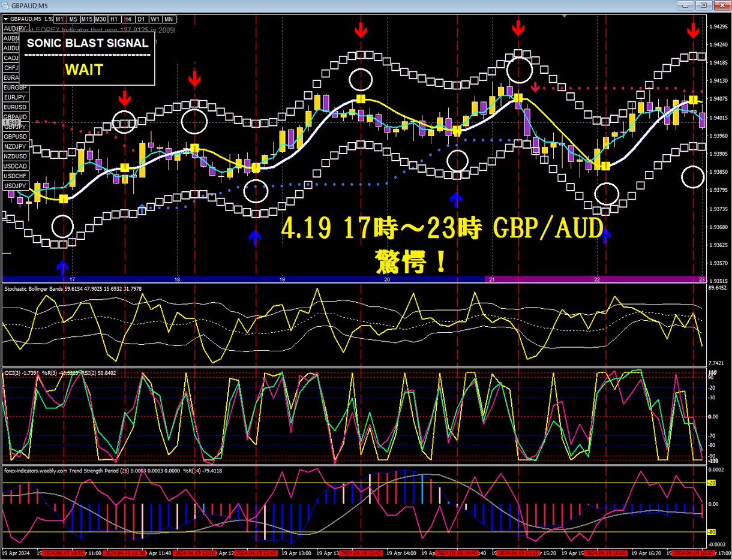
Task: Select the M30 timeframe button
Action: [101, 19]
